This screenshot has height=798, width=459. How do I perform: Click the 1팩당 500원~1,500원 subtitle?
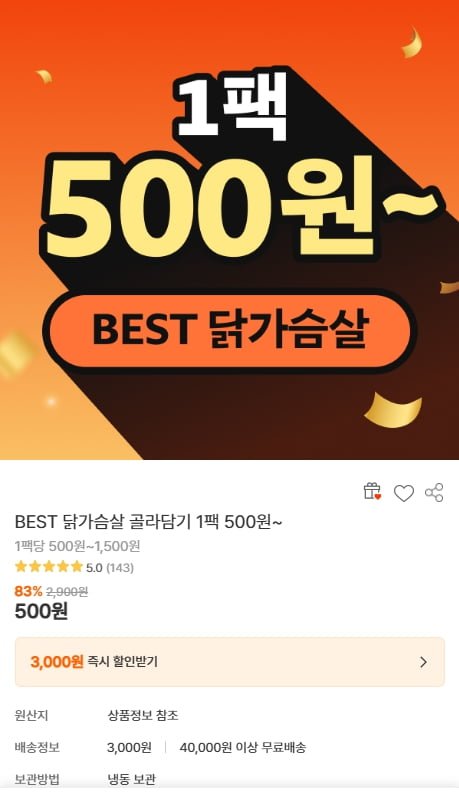[x=77, y=546]
